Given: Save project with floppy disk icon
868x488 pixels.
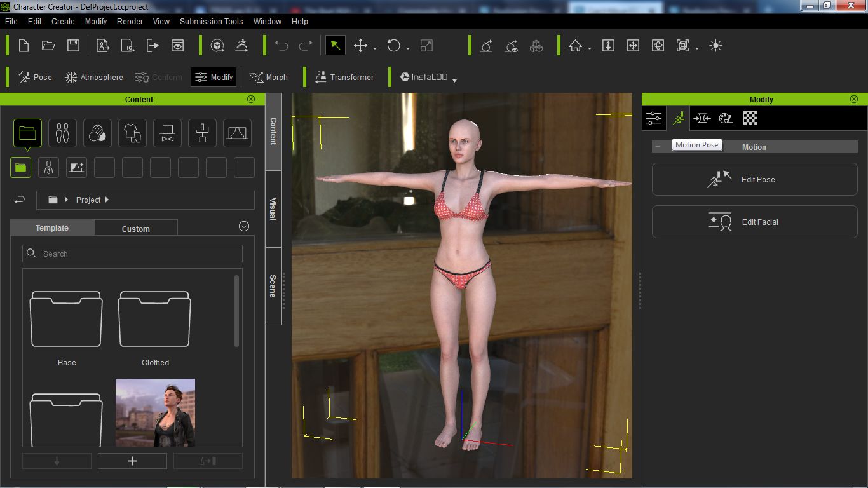Looking at the screenshot, I should click(73, 46).
